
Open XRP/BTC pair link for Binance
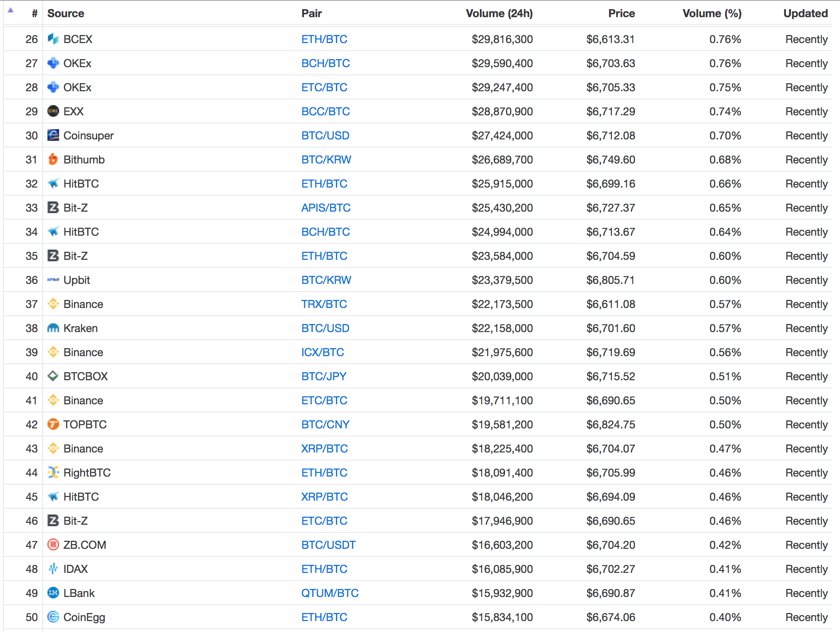(x=324, y=448)
